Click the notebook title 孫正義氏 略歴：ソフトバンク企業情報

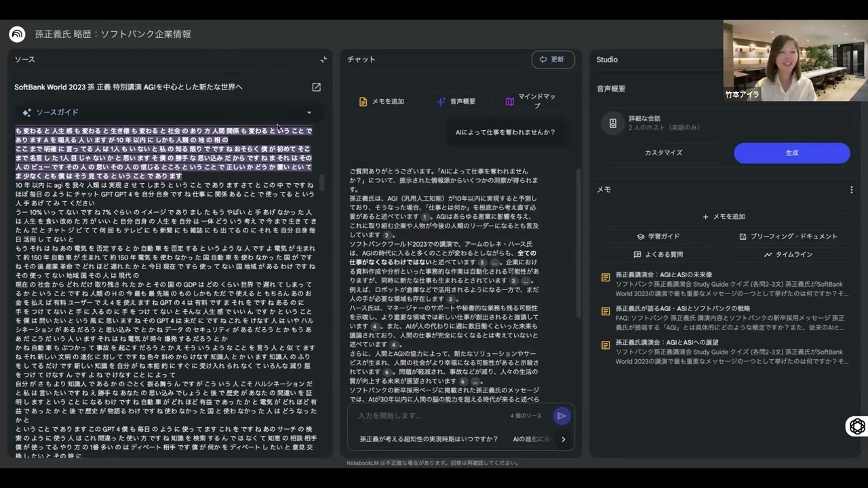point(113,34)
